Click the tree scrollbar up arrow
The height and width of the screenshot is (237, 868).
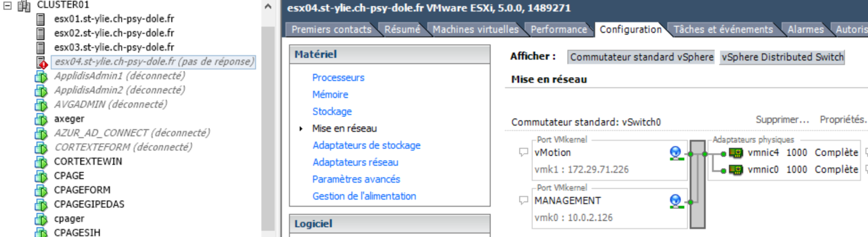(x=268, y=6)
